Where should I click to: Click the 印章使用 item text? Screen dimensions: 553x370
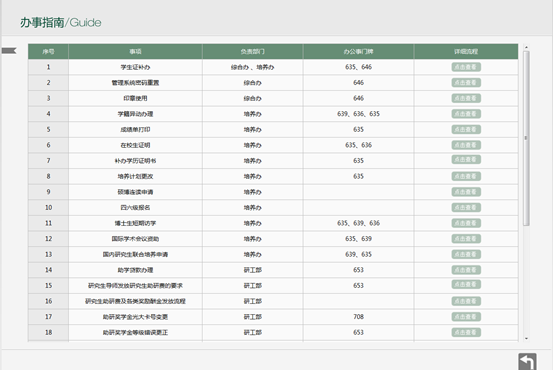(135, 98)
